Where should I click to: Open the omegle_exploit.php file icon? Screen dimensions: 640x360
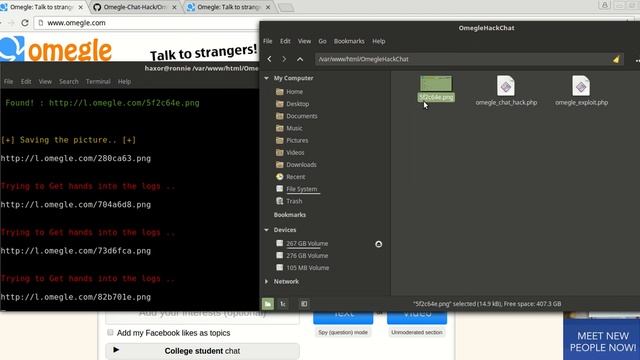pos(581,86)
